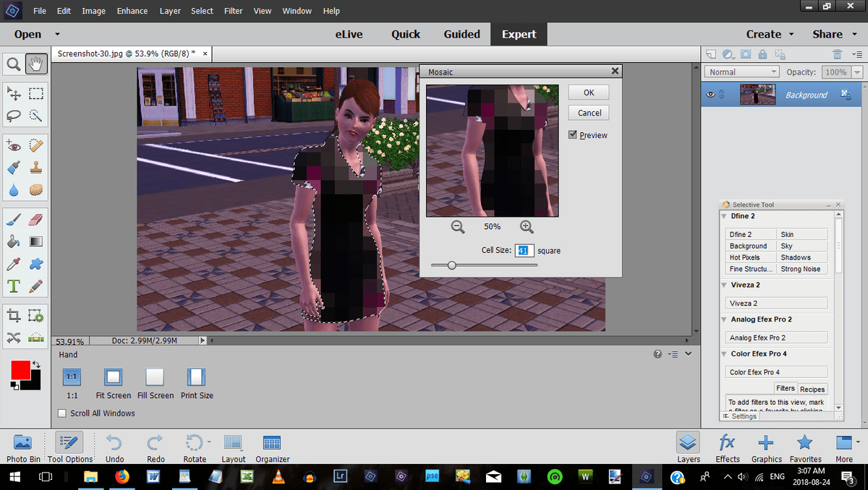
Task: Open the Enhance menu
Action: point(132,11)
